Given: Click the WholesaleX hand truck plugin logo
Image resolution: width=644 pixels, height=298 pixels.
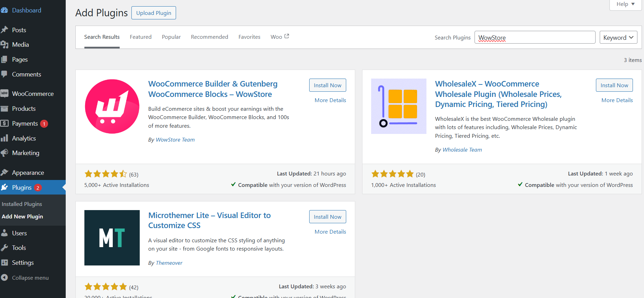Looking at the screenshot, I should (399, 106).
